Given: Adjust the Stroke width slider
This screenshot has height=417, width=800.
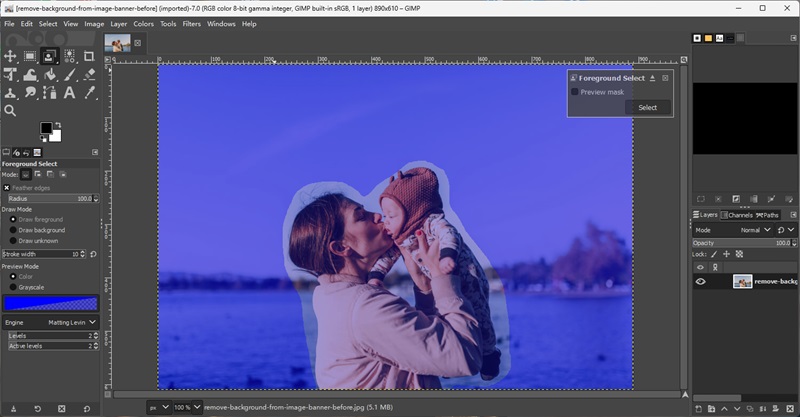Looking at the screenshot, I should click(x=44, y=254).
